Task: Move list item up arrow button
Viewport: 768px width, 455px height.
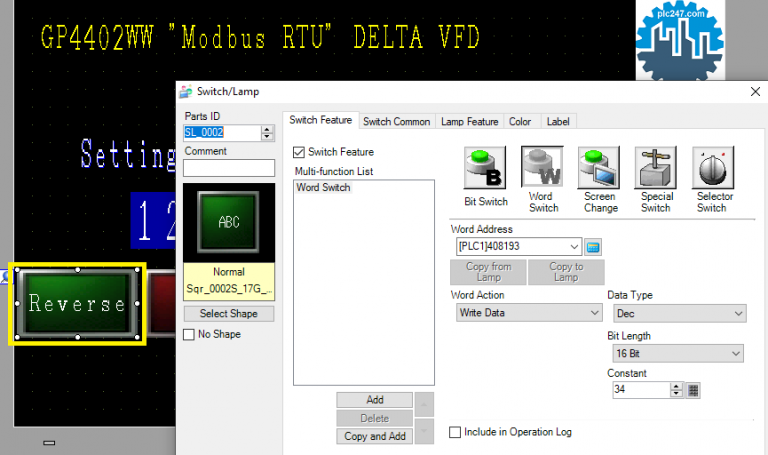Action: [424, 405]
